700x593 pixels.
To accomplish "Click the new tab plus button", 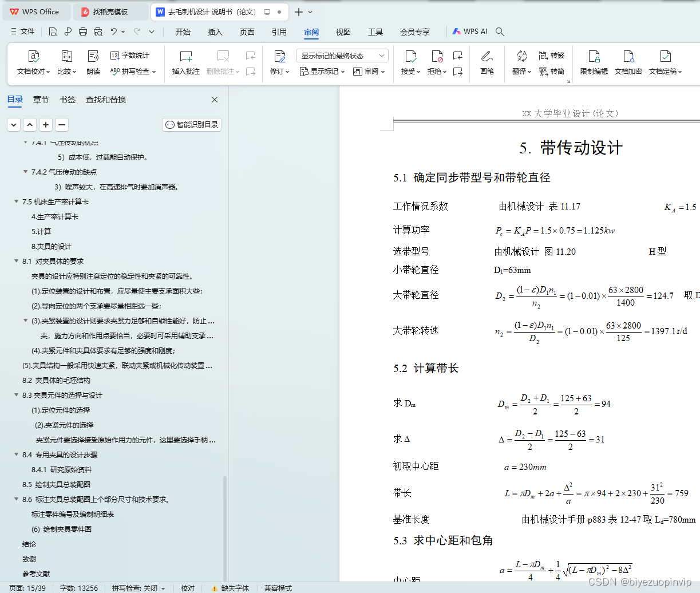I will [298, 12].
